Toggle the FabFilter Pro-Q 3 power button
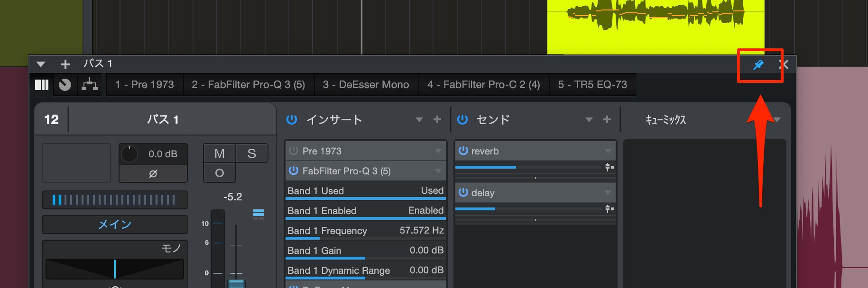The image size is (868, 288). (x=294, y=171)
